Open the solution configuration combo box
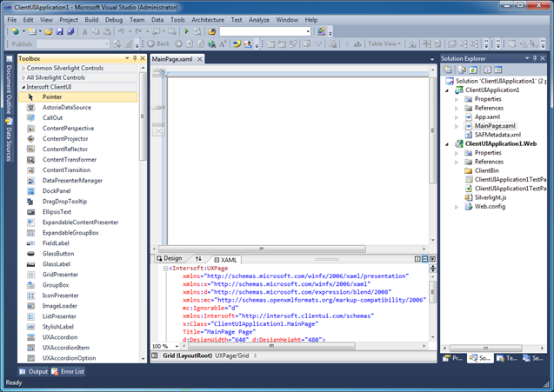The image size is (554, 392). click(x=265, y=31)
